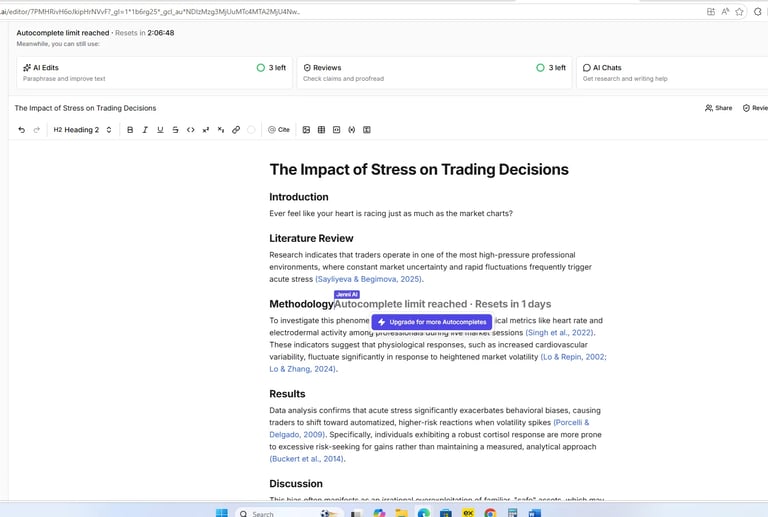Insert a block equation from the toolbar
Screen dimensions: 768x517
point(367,130)
